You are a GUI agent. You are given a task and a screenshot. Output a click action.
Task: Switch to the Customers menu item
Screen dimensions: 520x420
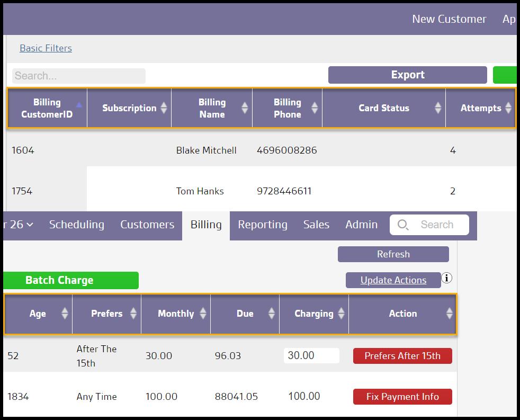click(x=147, y=225)
